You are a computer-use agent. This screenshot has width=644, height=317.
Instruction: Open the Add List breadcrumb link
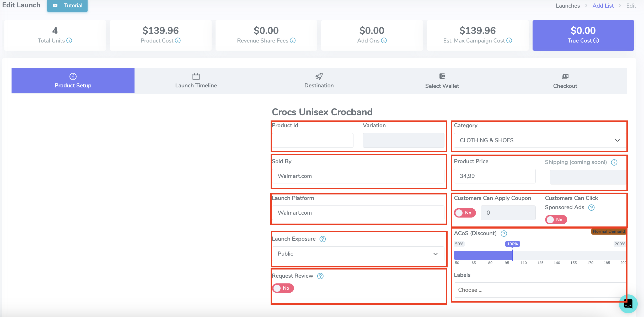coord(603,6)
